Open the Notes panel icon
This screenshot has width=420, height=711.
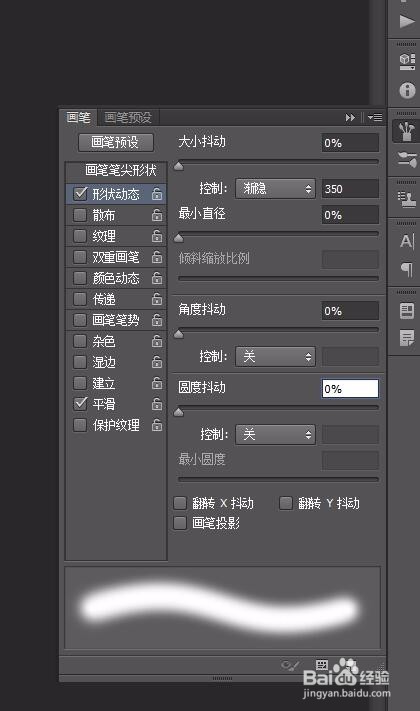pos(406,338)
